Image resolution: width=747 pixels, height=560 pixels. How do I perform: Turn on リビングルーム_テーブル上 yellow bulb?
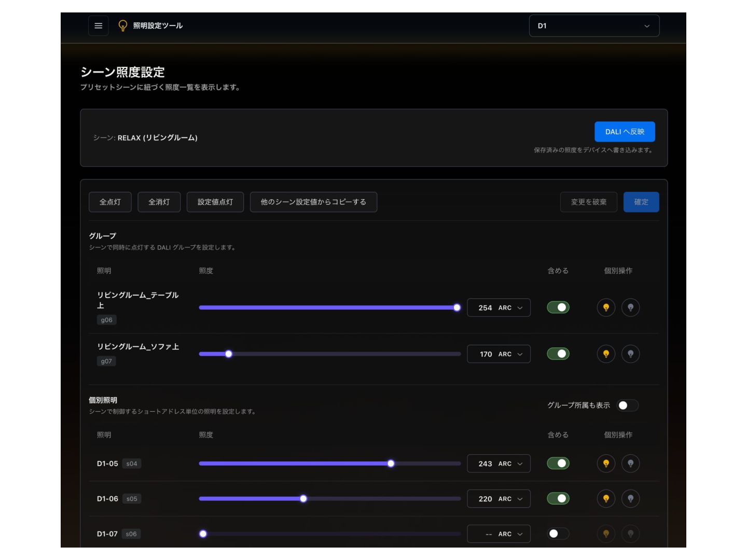pyautogui.click(x=606, y=307)
